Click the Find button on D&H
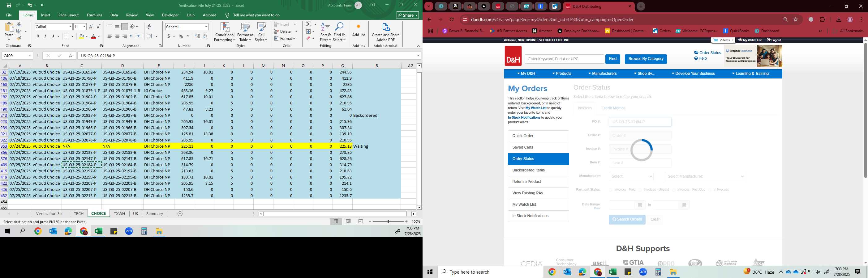This screenshot has width=868, height=278. (x=612, y=59)
